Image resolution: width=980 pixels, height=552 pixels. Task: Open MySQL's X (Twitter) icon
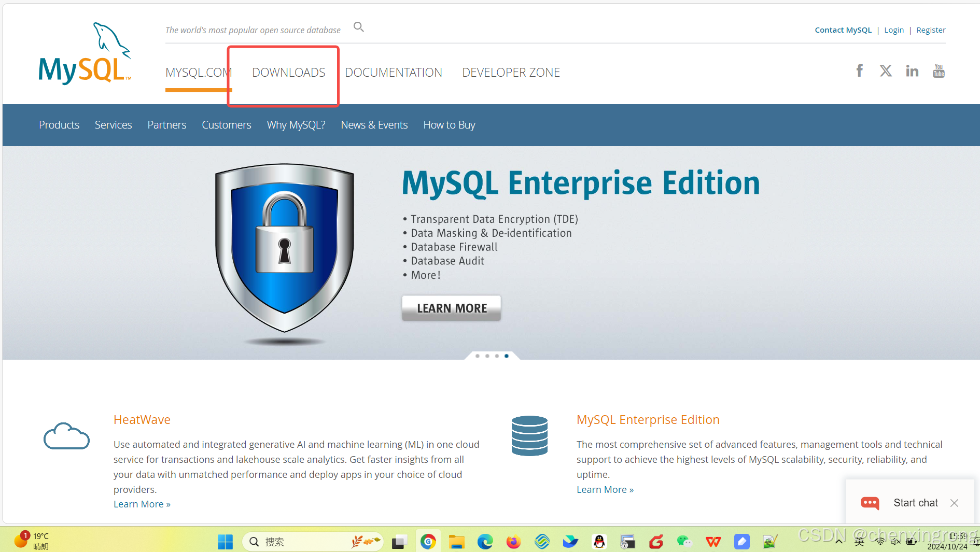(x=886, y=70)
